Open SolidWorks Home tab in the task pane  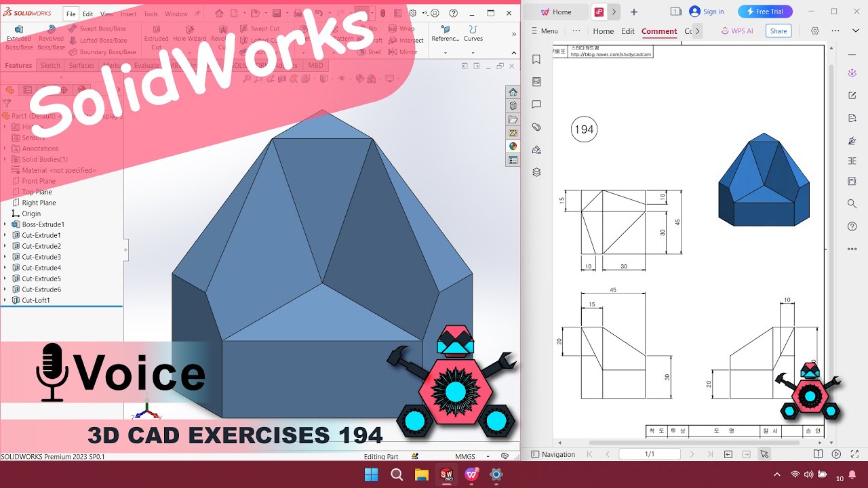point(513,92)
